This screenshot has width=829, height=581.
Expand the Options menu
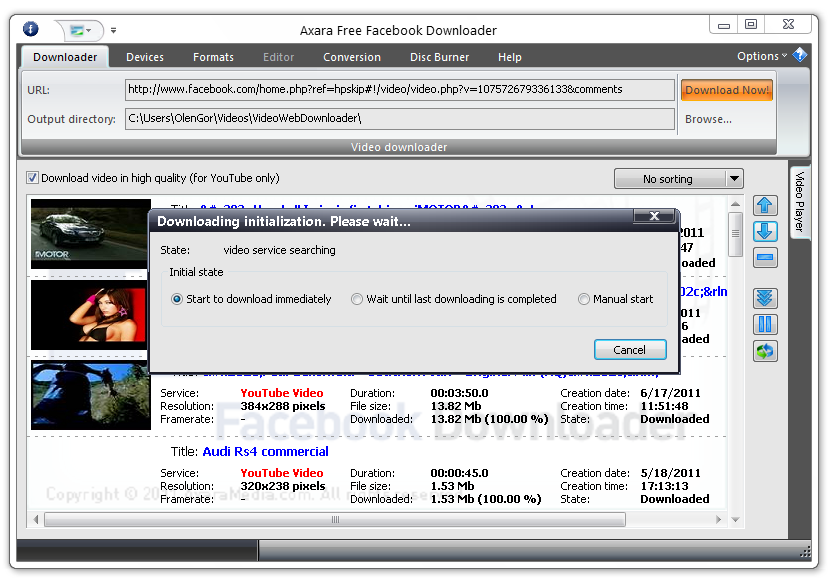pyautogui.click(x=762, y=56)
